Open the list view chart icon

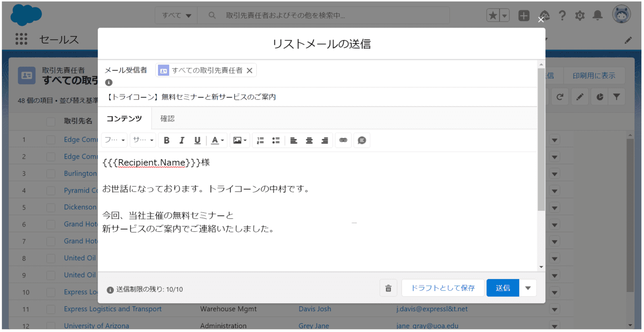click(600, 97)
